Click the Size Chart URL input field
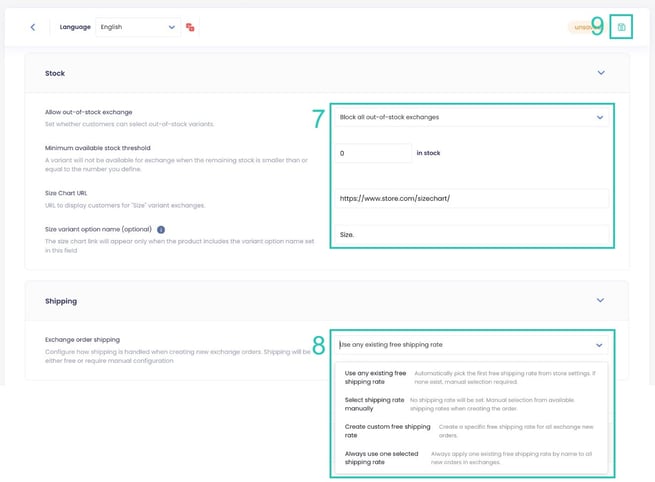Viewport: 655px width, 482px height. click(471, 198)
